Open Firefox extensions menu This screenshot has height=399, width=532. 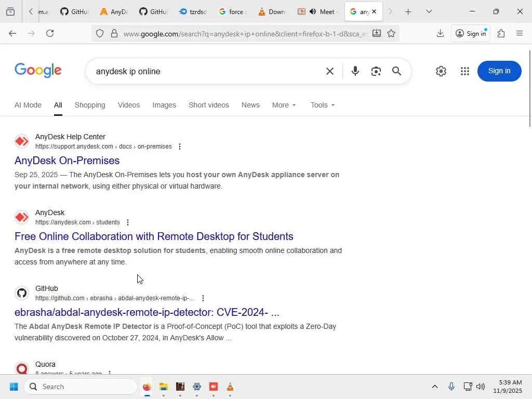point(501,33)
